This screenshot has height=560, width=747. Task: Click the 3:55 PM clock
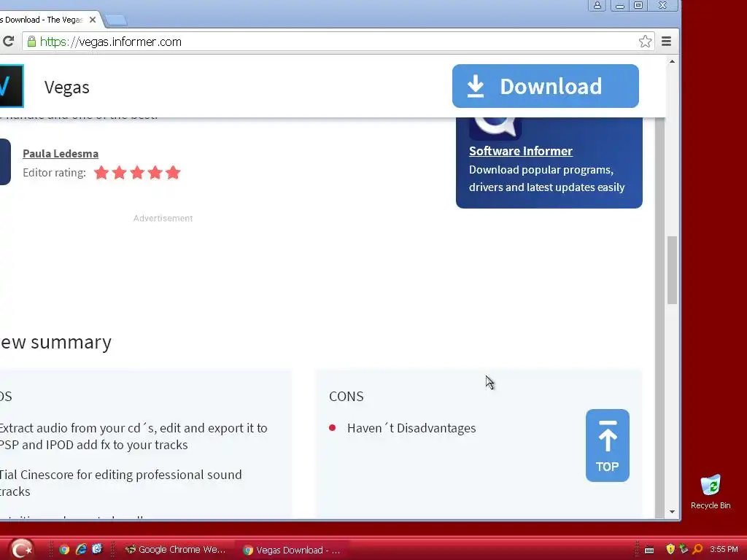[x=724, y=549]
